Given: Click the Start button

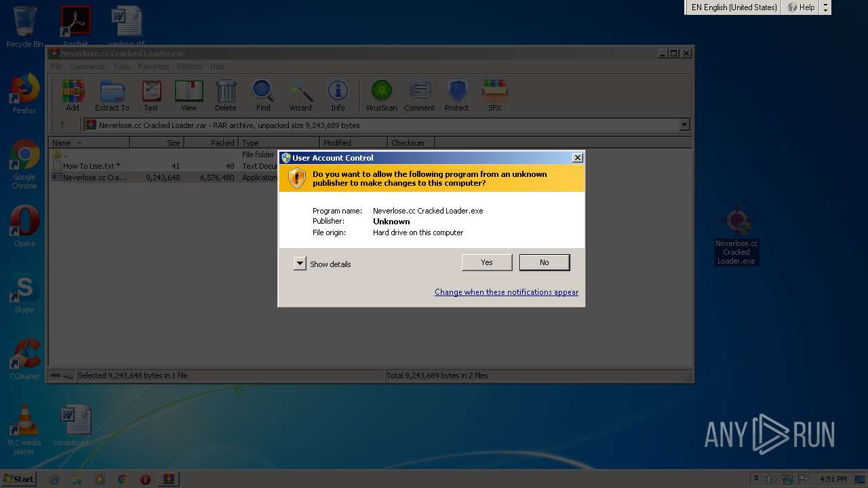Looking at the screenshot, I should pyautogui.click(x=18, y=479).
